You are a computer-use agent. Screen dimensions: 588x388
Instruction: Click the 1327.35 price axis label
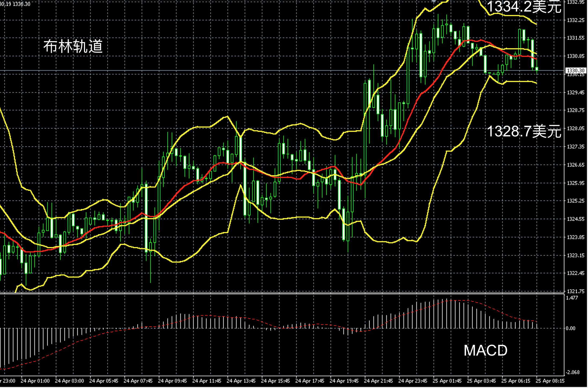(576, 147)
